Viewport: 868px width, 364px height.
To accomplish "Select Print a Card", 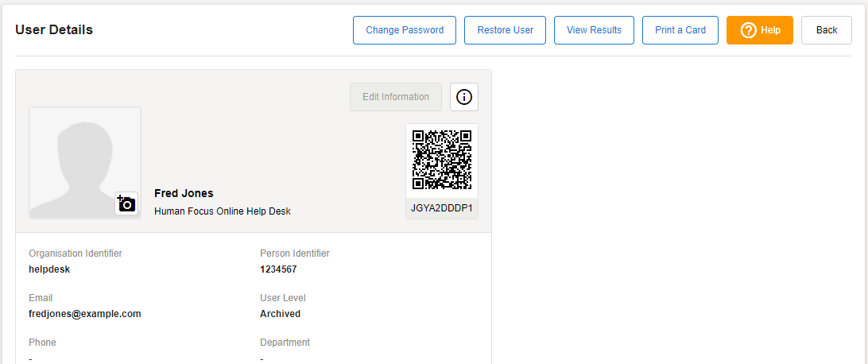I will pyautogui.click(x=680, y=30).
